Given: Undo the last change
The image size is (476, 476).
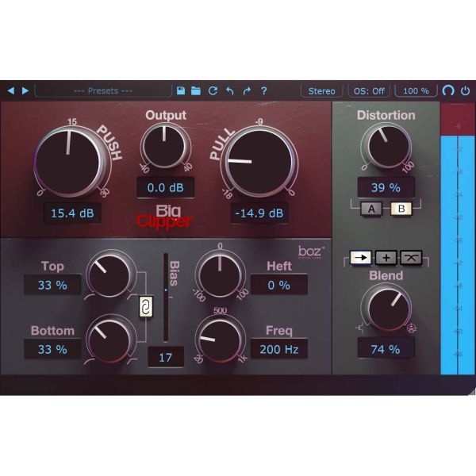Looking at the screenshot, I should coord(230,90).
